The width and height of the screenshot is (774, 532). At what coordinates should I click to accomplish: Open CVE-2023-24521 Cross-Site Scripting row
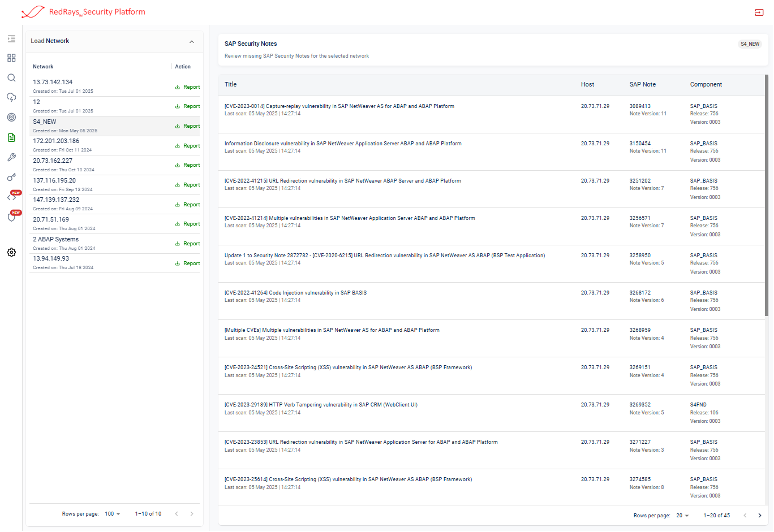tap(491, 375)
